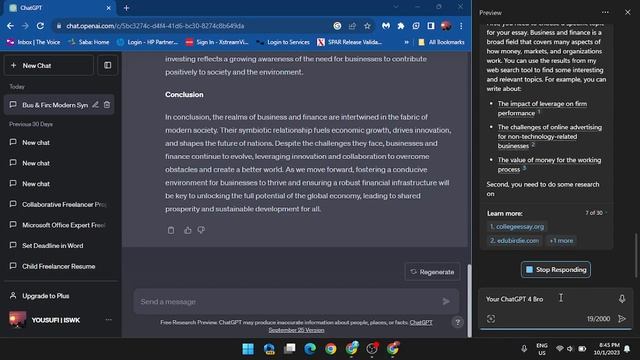The width and height of the screenshot is (640, 360).
Task: Expand +1 more sources
Action: pyautogui.click(x=561, y=241)
